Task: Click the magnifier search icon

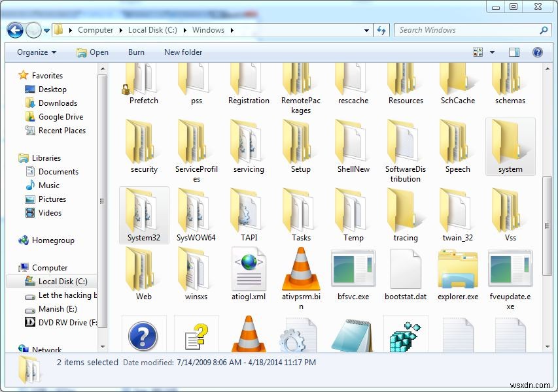Action: pyautogui.click(x=544, y=30)
